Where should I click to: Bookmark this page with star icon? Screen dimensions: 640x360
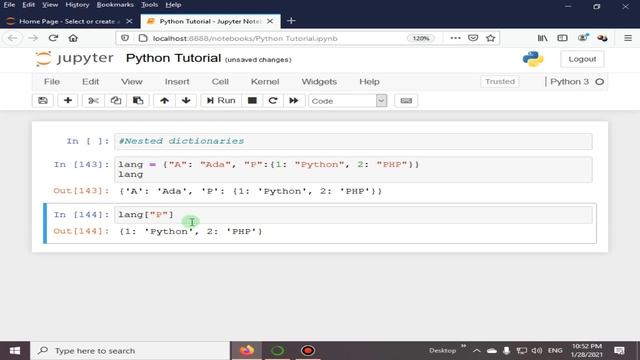491,38
